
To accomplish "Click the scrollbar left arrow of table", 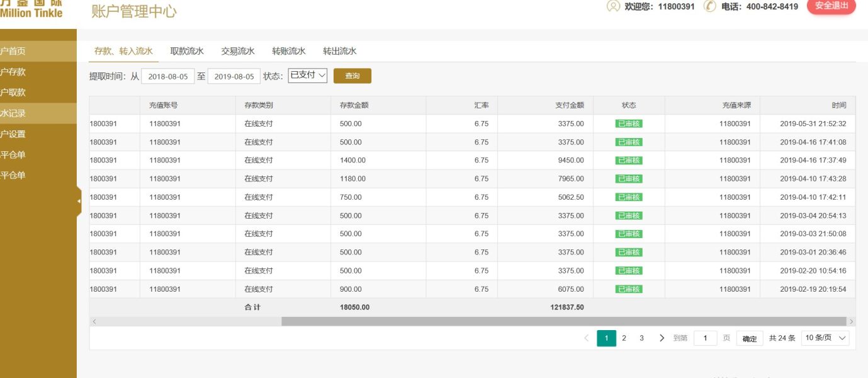I will point(94,321).
